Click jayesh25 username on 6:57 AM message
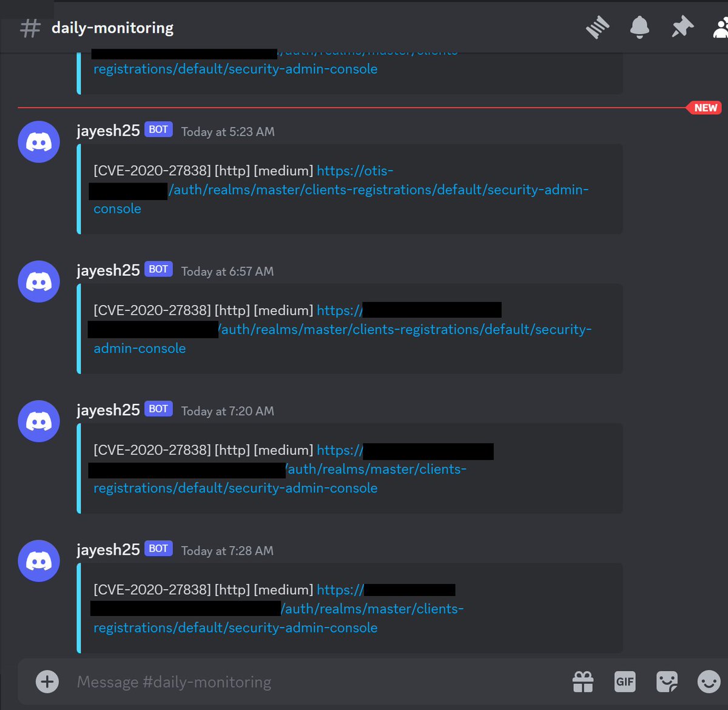 (x=108, y=270)
